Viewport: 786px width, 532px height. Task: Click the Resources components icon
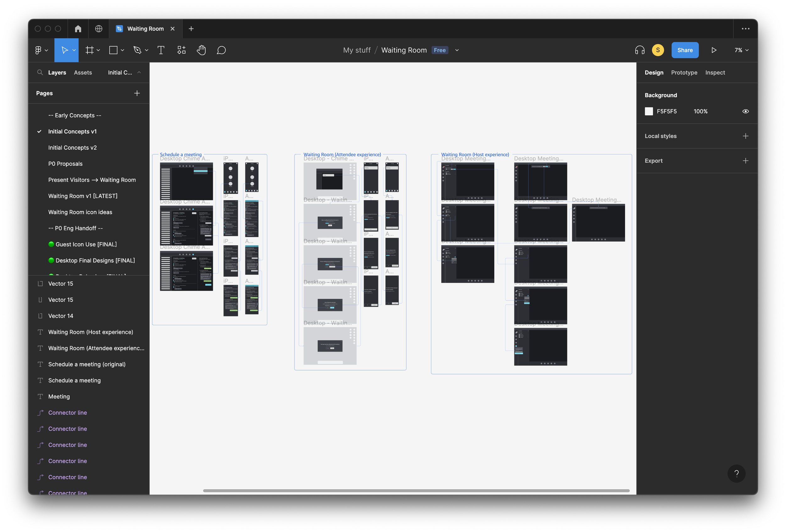[x=181, y=50]
